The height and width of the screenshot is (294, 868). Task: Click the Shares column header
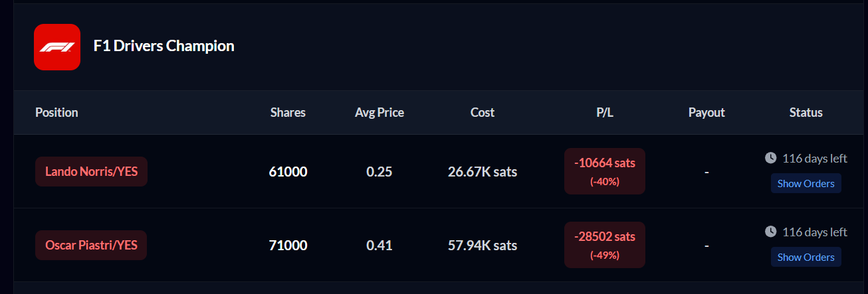coord(288,112)
